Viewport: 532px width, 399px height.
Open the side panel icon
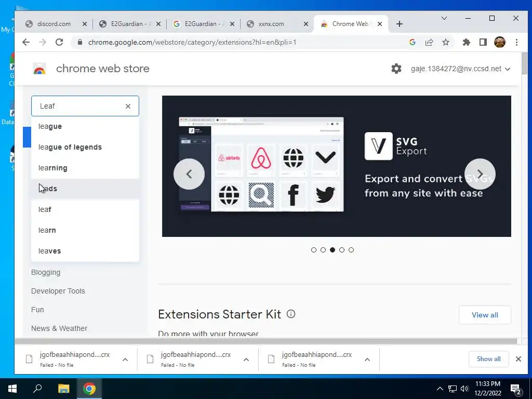coord(483,42)
